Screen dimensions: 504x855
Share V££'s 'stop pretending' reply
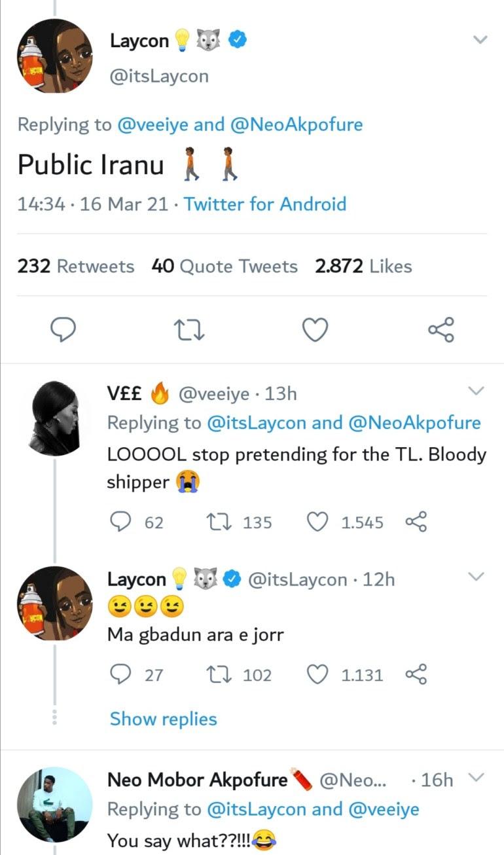point(416,522)
